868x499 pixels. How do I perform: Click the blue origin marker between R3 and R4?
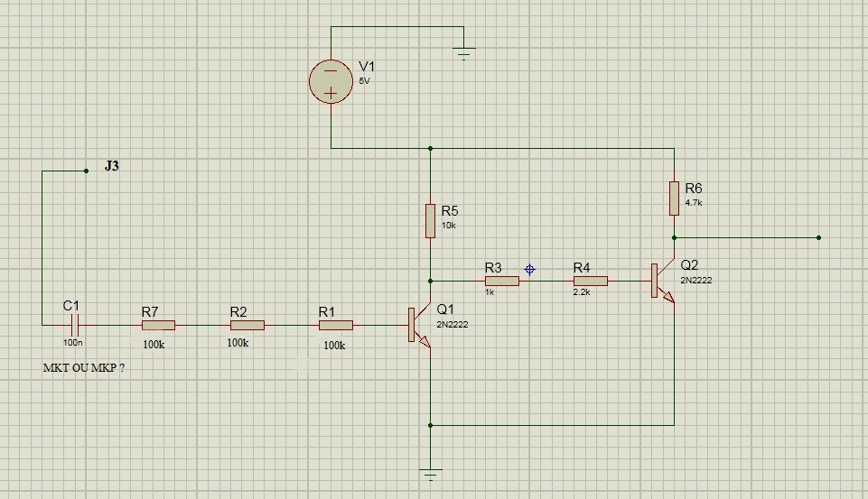(530, 270)
